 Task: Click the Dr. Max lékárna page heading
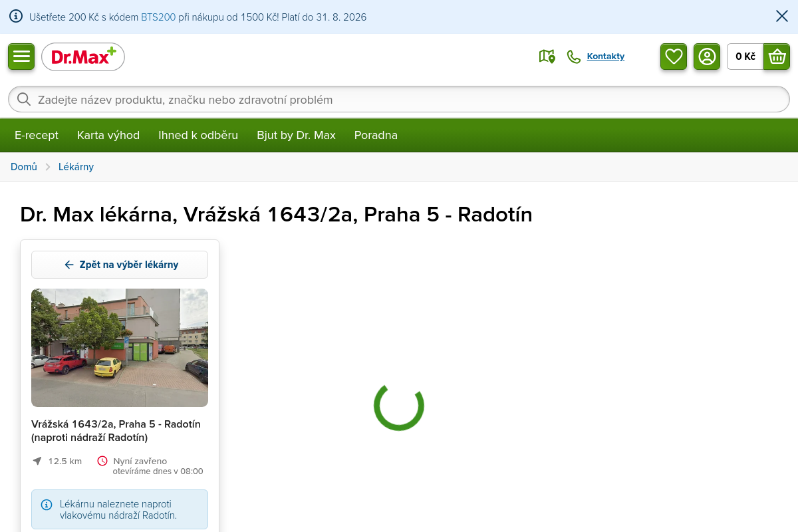coord(277,215)
